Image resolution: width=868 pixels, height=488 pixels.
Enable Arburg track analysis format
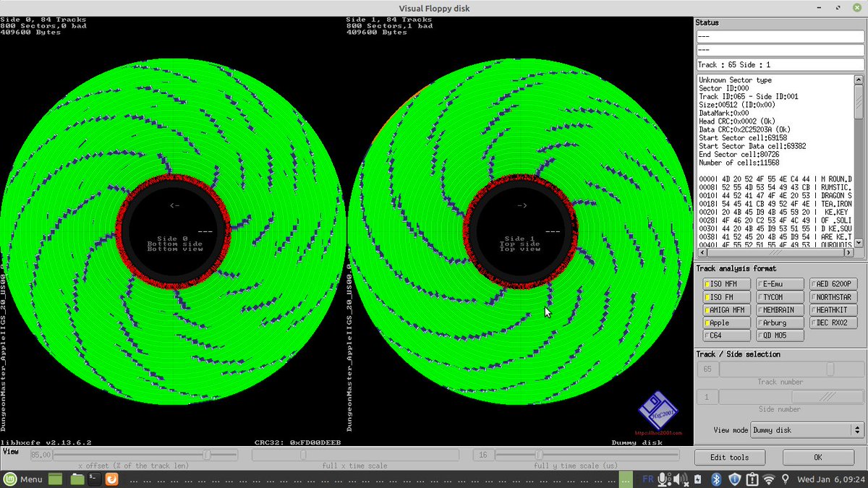(x=780, y=323)
